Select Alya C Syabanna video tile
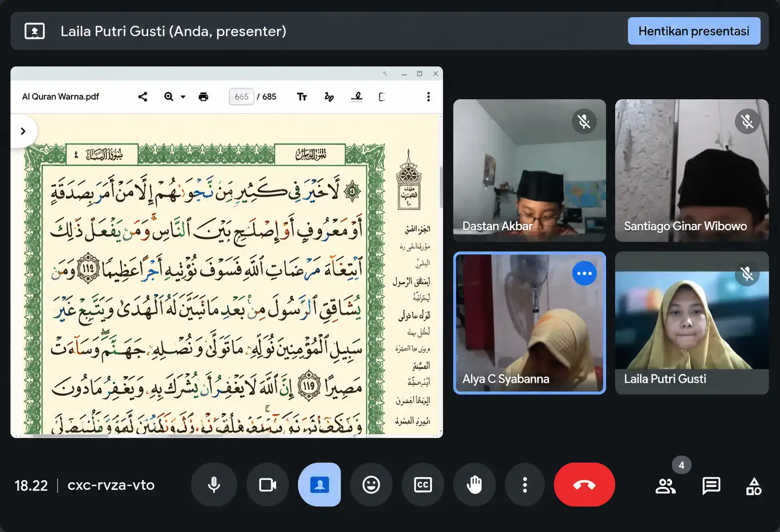Viewport: 780px width, 532px height. [529, 322]
